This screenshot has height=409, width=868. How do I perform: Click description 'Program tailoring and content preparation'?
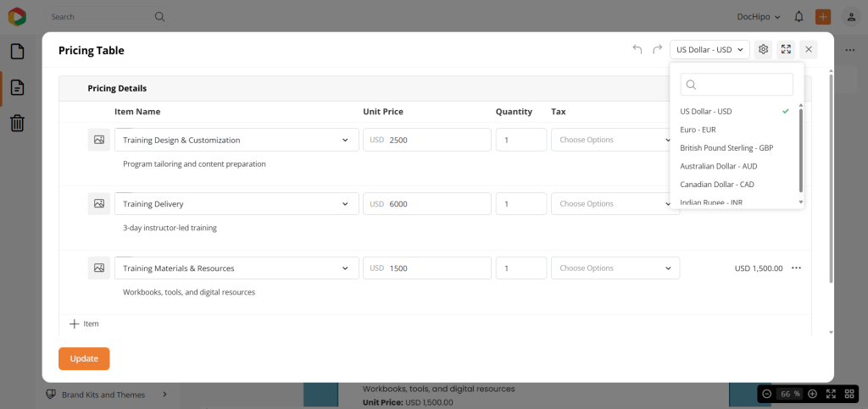point(194,163)
